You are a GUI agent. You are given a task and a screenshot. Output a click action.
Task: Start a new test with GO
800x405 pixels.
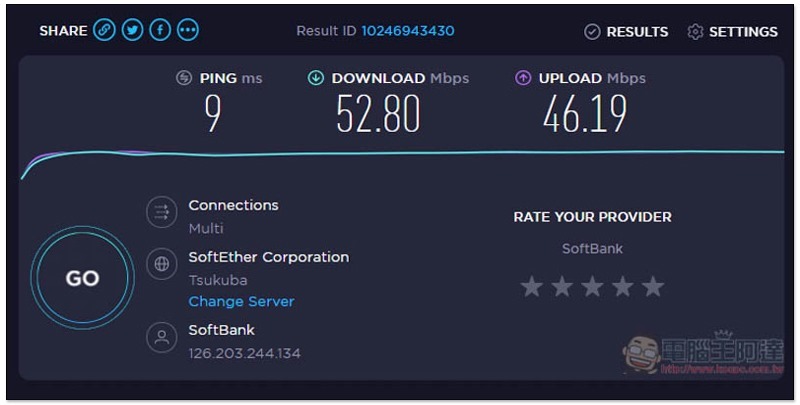tap(83, 278)
